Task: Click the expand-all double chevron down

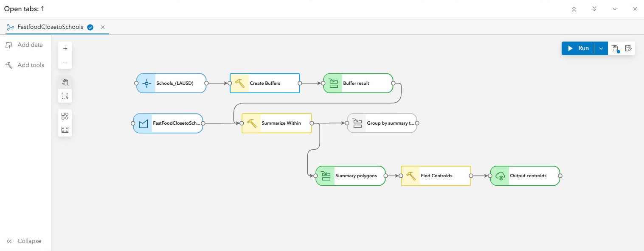Action: point(594,8)
